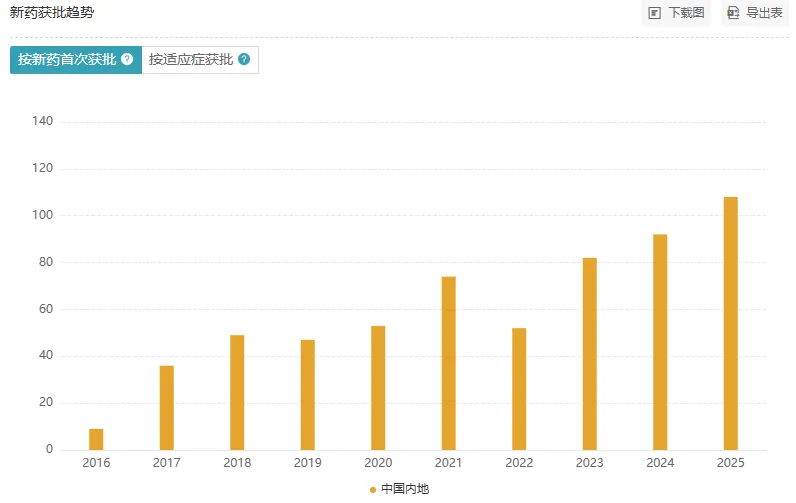Viewport: 796px width, 503px height.
Task: Switch to the 按新药首次获批 tab
Action: 67,60
